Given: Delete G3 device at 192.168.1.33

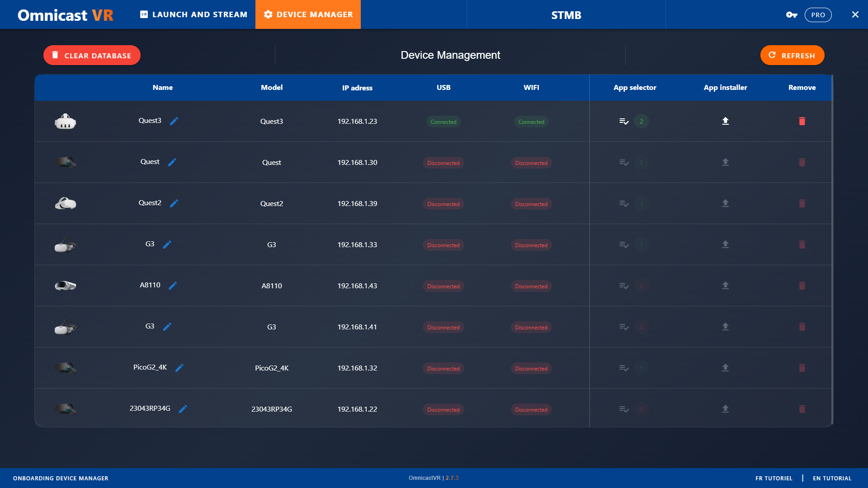Looking at the screenshot, I should click(802, 244).
